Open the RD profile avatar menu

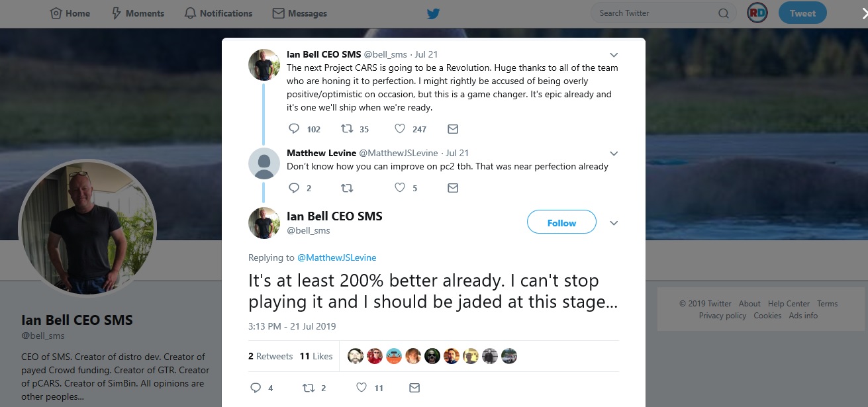point(757,13)
